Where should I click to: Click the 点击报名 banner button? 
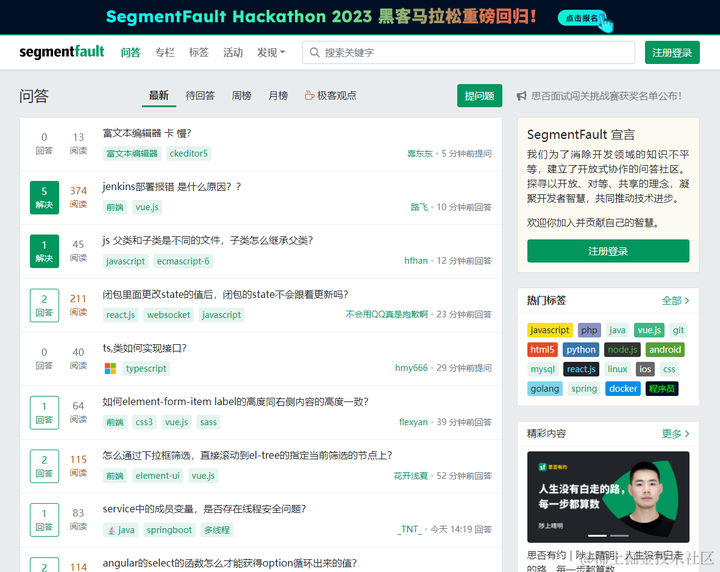click(x=582, y=18)
